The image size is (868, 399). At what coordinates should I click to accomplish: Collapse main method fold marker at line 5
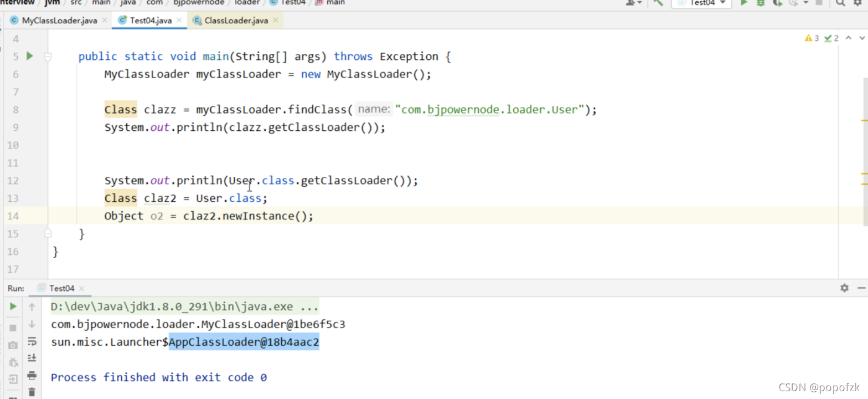click(48, 57)
